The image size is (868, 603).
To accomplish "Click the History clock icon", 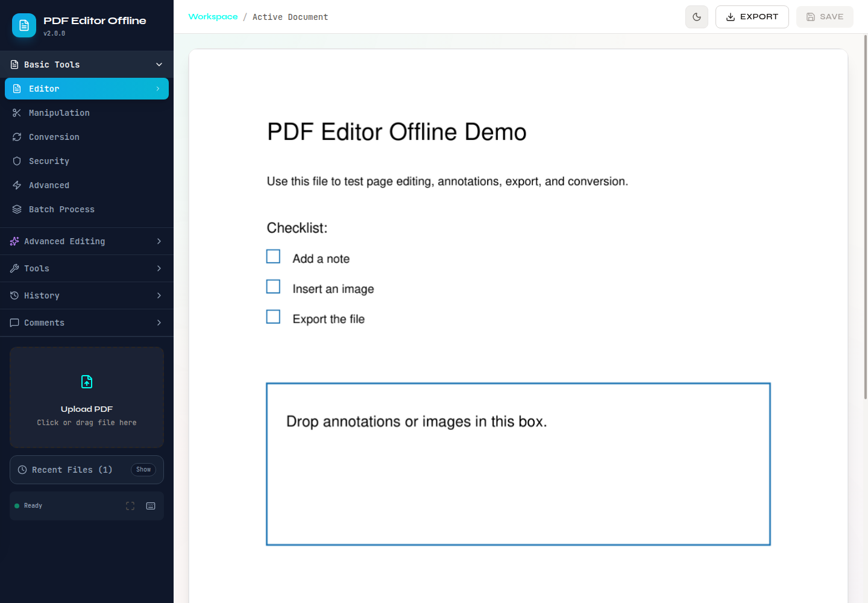I will (x=14, y=295).
